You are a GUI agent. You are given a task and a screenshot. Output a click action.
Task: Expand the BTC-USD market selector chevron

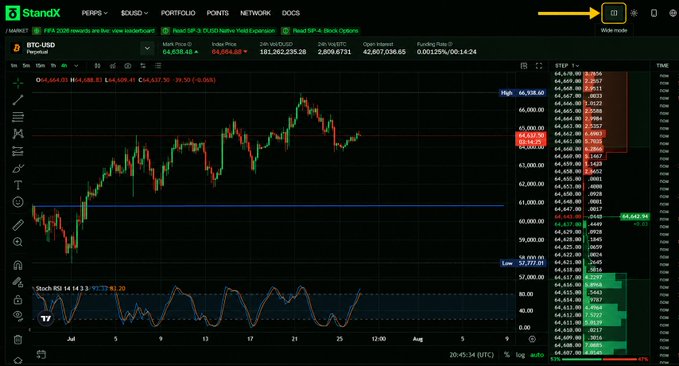point(147,48)
